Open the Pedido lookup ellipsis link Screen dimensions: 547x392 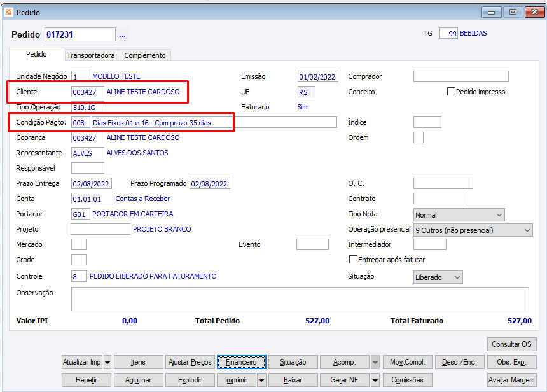point(122,35)
